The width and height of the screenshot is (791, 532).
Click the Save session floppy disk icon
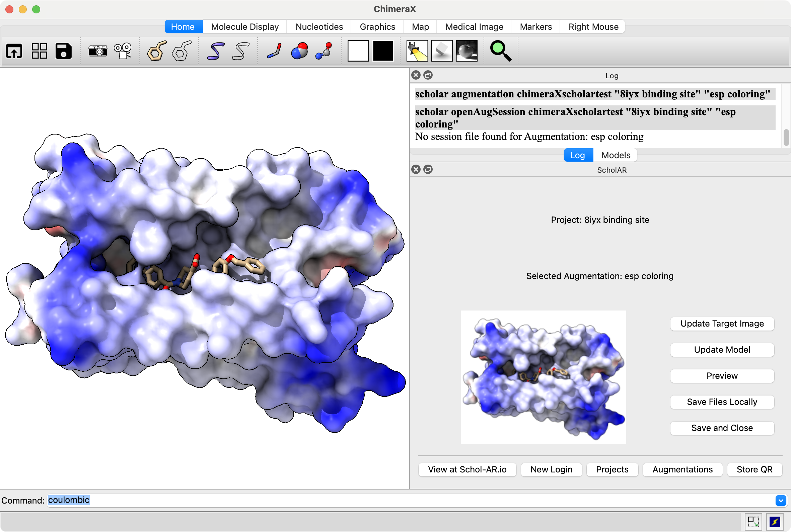pos(64,51)
